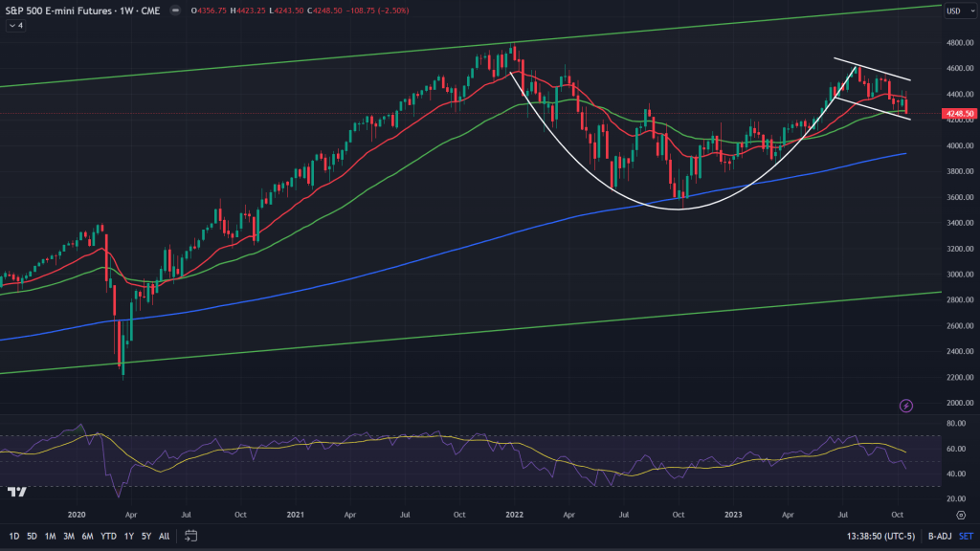Select the 1D time range
980x551 pixels.
pyautogui.click(x=14, y=536)
